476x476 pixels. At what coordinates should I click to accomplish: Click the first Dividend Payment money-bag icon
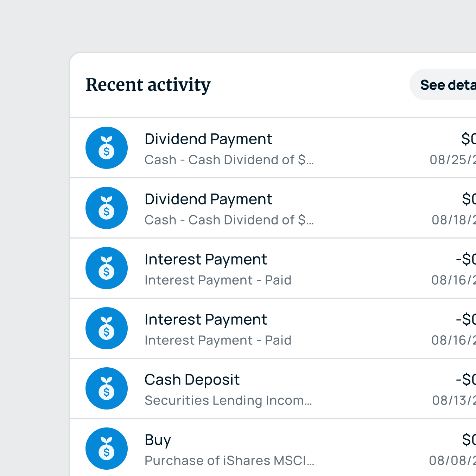click(106, 148)
